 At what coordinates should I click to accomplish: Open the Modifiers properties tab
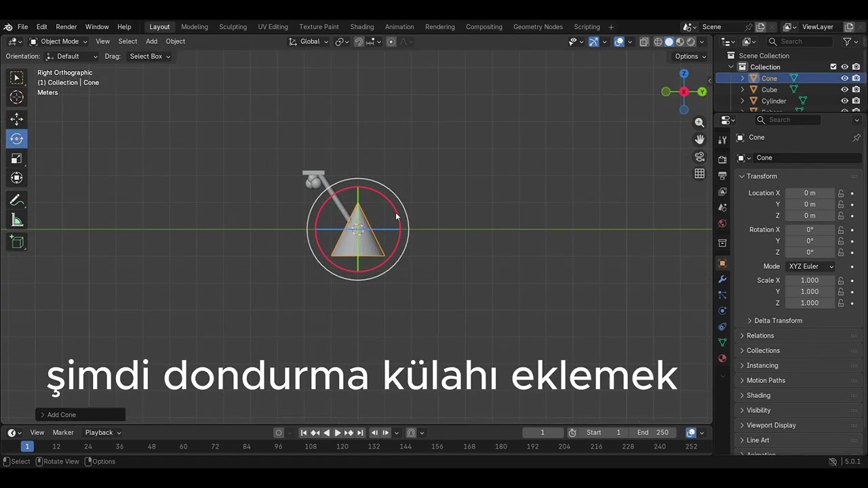point(722,279)
